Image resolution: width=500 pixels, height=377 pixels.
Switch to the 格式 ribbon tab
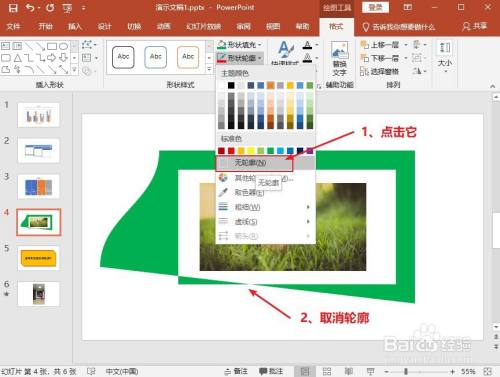click(x=336, y=26)
